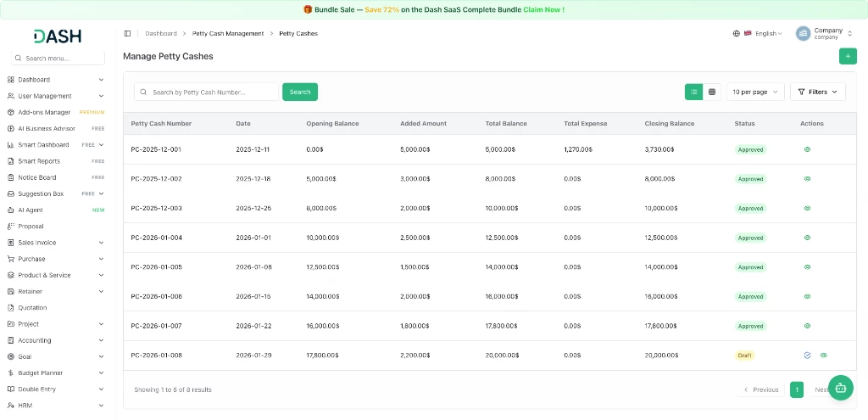This screenshot has width=868, height=420.
Task: Click the Smart Reports icon
Action: (x=10, y=161)
